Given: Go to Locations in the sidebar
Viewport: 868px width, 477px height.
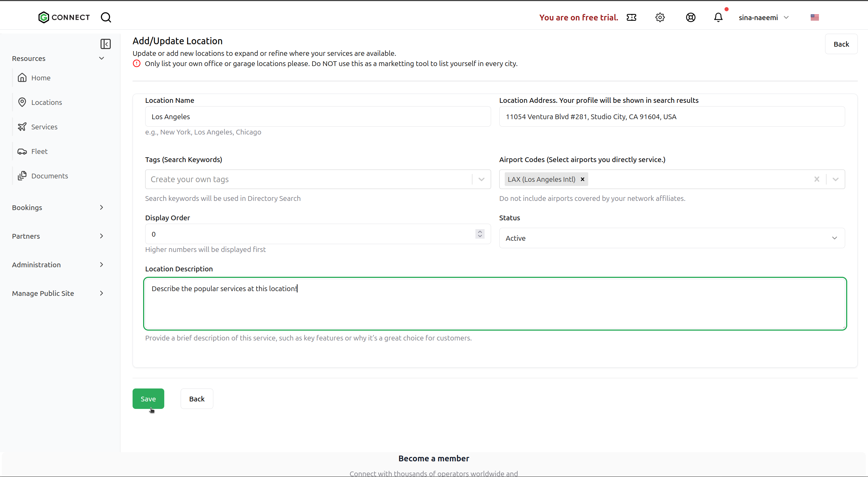Looking at the screenshot, I should (47, 102).
